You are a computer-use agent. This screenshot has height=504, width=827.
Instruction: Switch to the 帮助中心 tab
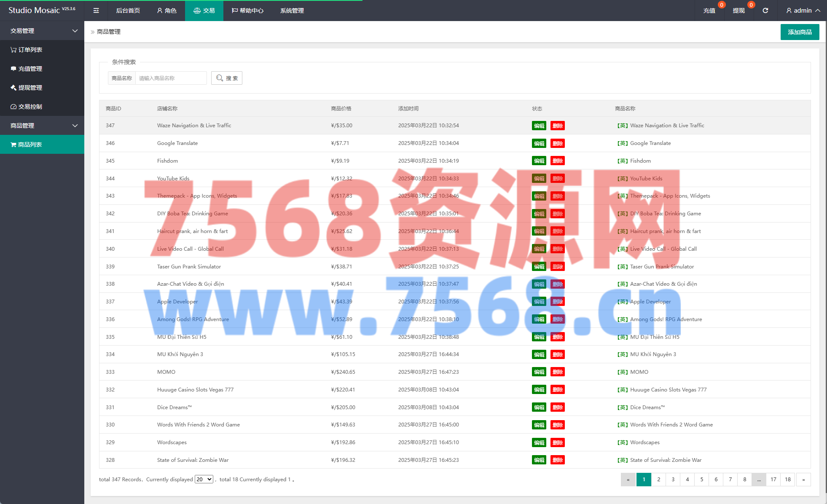click(x=247, y=11)
